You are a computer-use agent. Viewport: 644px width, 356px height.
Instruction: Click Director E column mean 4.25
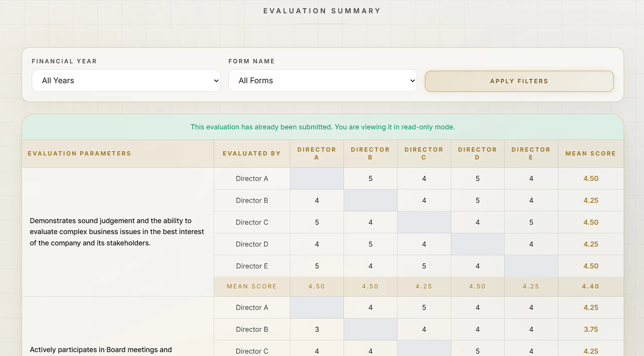531,286
